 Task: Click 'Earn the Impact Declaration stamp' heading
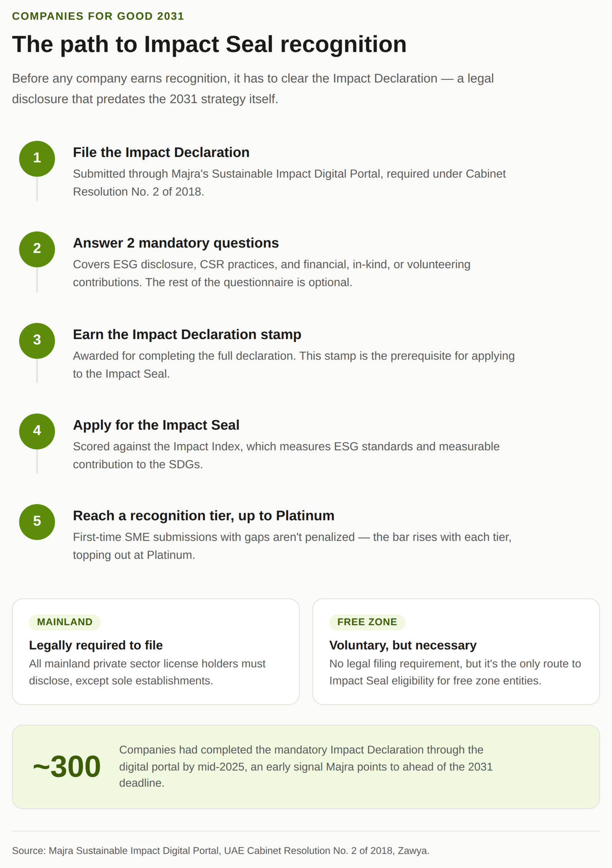pos(187,334)
